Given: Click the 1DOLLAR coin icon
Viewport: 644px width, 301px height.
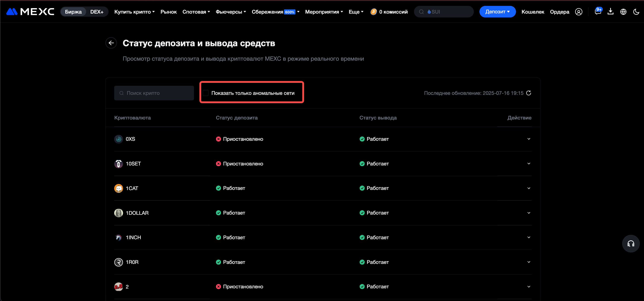Looking at the screenshot, I should coord(119,213).
